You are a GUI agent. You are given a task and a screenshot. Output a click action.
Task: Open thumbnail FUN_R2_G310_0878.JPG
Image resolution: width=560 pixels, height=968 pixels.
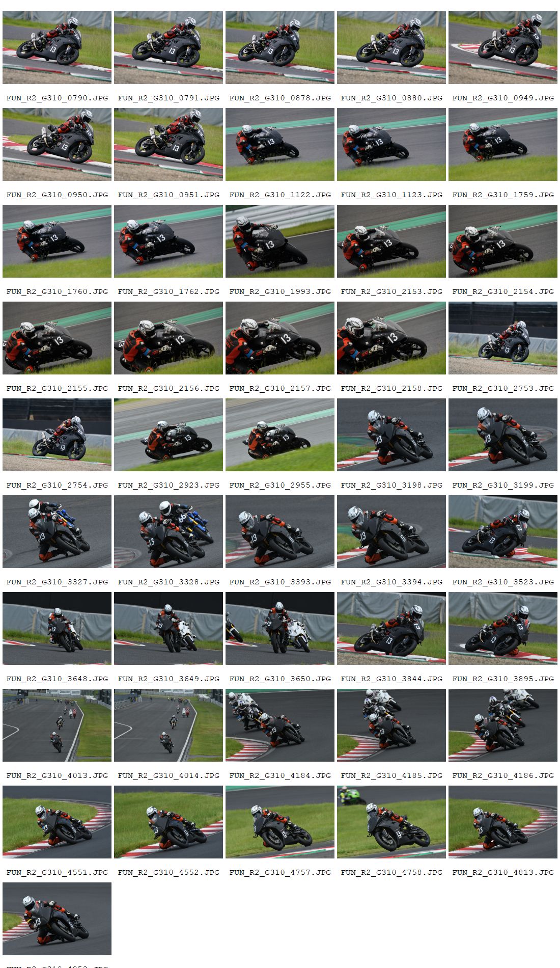(x=280, y=47)
